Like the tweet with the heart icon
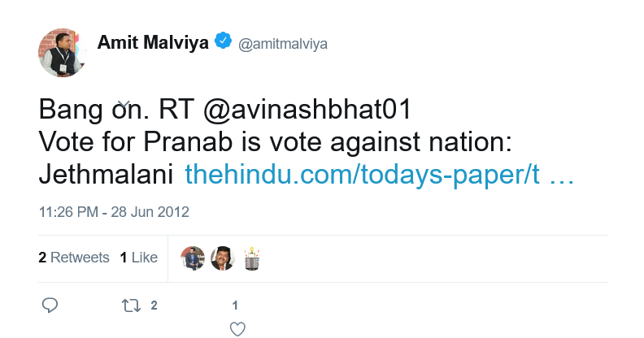 [x=237, y=329]
